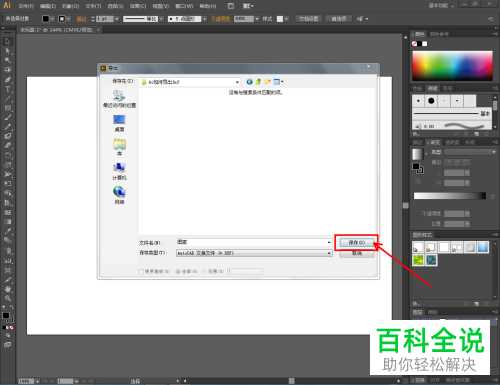Click the document title tab
The image size is (500, 385).
click(x=59, y=30)
